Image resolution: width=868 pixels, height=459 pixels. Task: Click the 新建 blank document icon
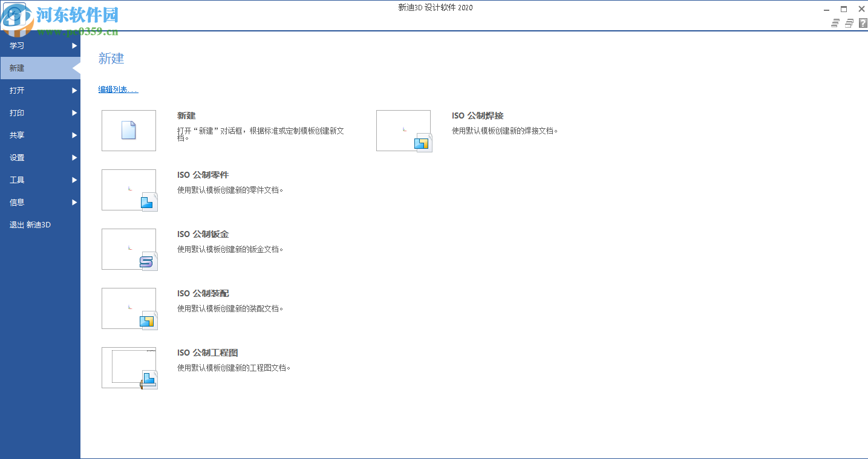click(128, 130)
